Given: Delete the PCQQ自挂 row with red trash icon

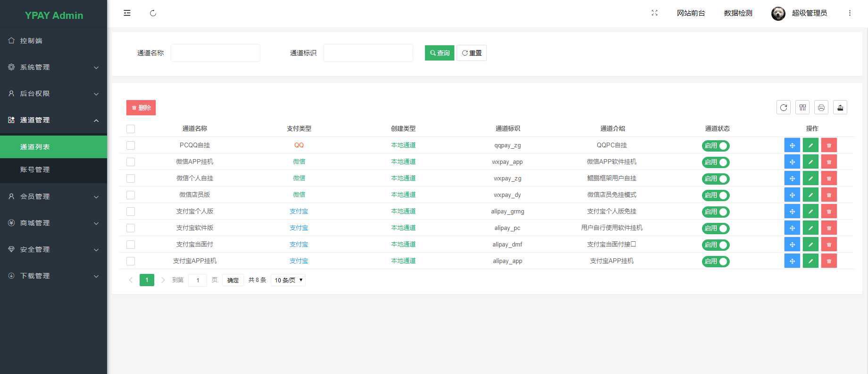Looking at the screenshot, I should [829, 145].
